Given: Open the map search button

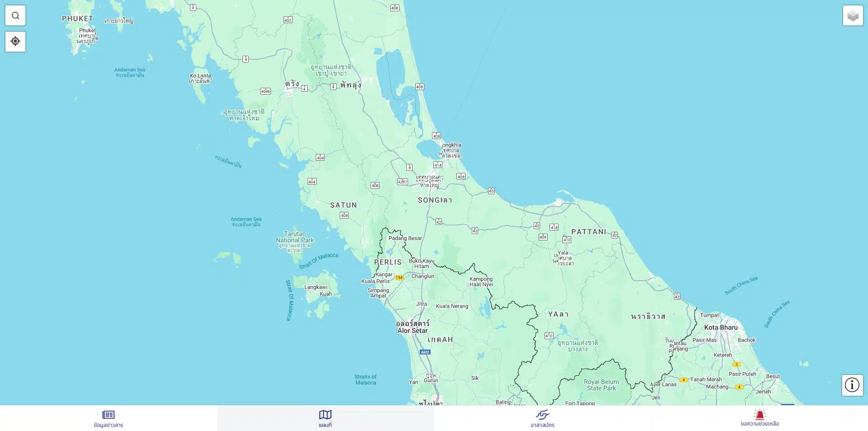Looking at the screenshot, I should click(15, 16).
